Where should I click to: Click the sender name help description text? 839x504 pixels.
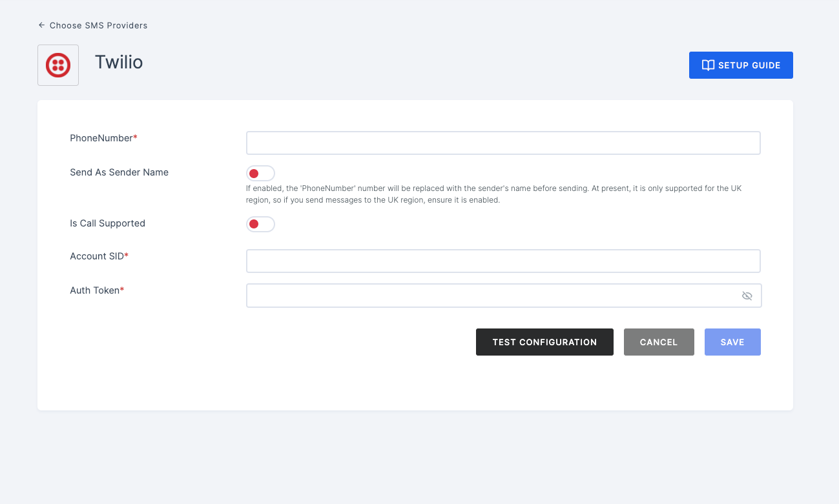coord(493,194)
